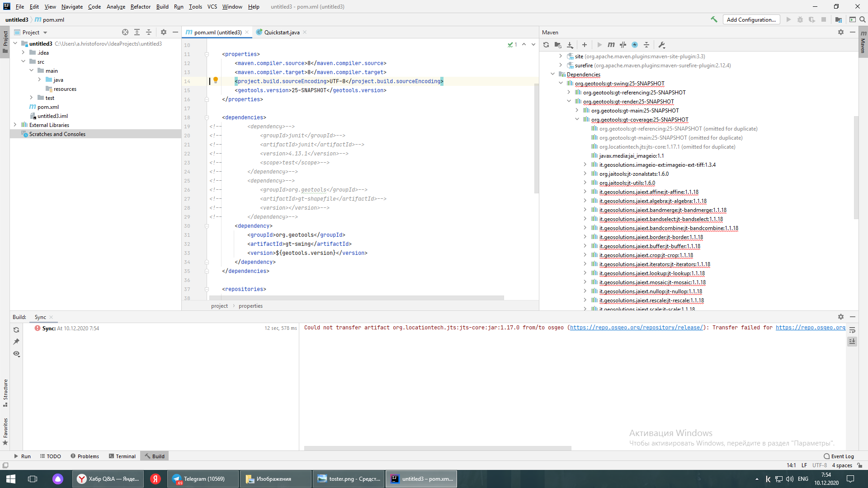Toggle scroll to end in Build output
868x488 pixels.
pyautogui.click(x=852, y=342)
